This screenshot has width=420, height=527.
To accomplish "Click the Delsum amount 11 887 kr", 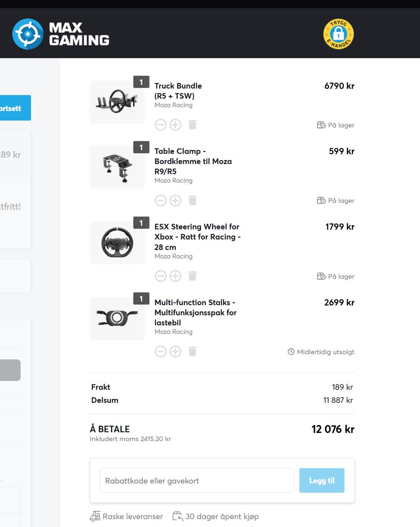I will coord(338,400).
